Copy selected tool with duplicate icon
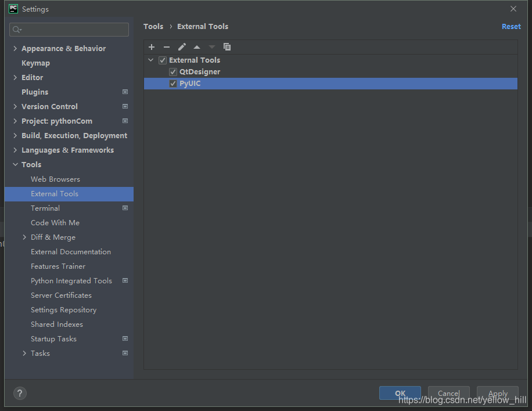Viewport: 532px width, 411px height. coord(227,47)
